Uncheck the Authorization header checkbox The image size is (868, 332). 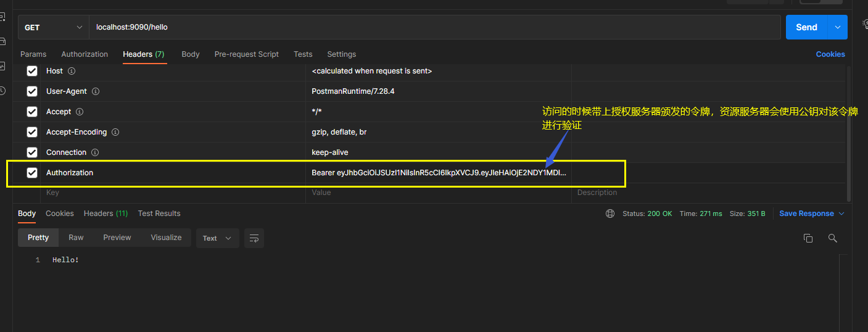pyautogui.click(x=32, y=173)
